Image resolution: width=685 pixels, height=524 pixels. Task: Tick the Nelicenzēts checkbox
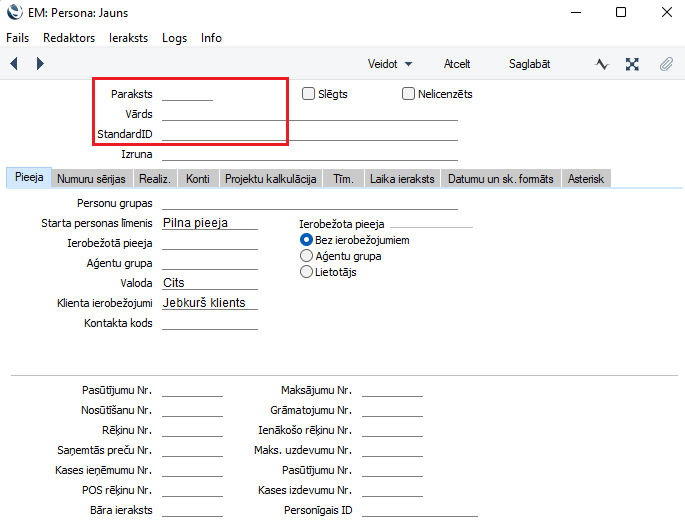408,94
